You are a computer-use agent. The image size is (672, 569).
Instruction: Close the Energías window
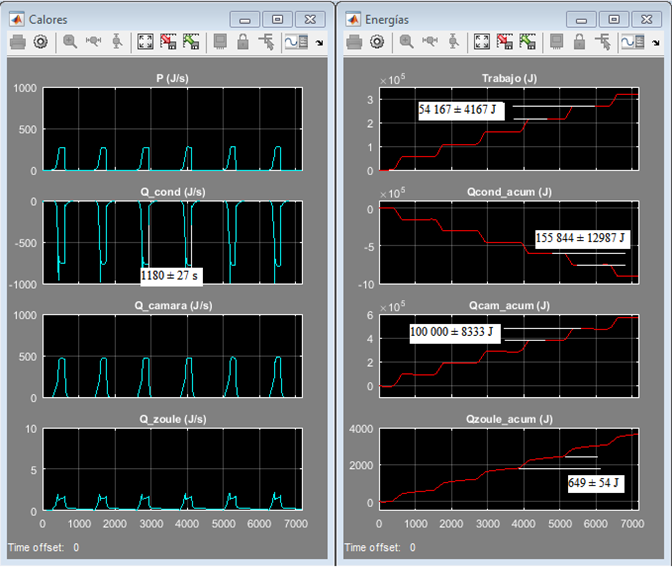(646, 20)
